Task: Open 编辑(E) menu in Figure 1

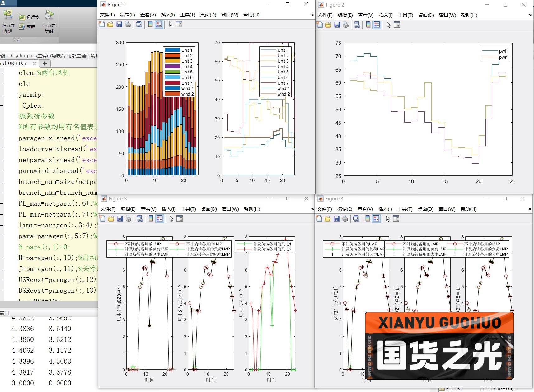Action: click(x=128, y=15)
